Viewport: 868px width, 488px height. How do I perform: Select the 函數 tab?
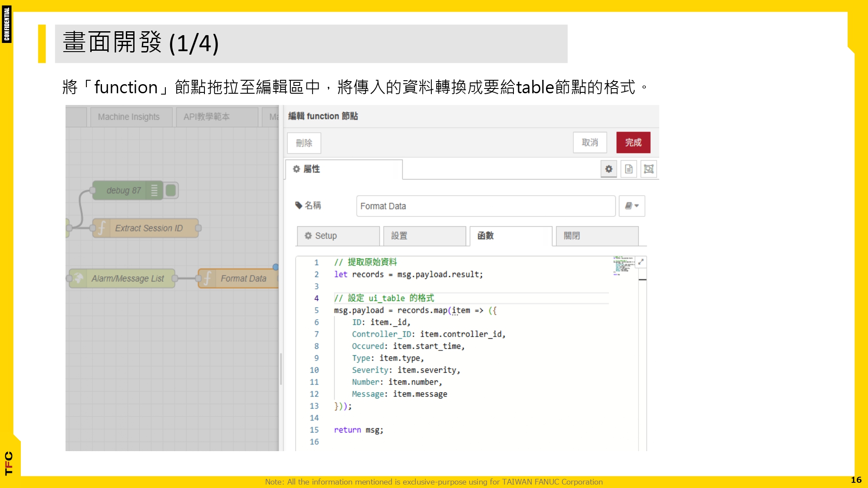510,236
